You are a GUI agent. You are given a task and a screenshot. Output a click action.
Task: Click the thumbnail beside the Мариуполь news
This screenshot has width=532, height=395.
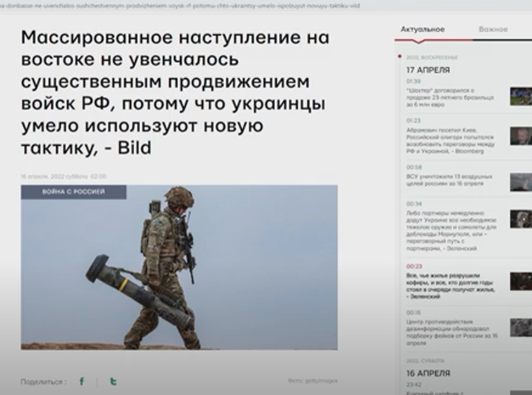coord(520,219)
